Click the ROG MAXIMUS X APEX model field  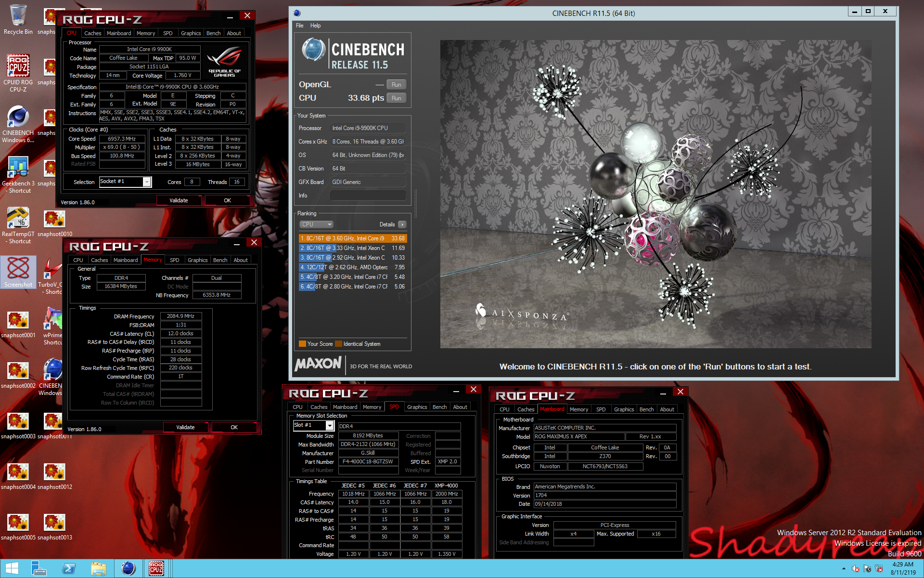[x=579, y=436]
